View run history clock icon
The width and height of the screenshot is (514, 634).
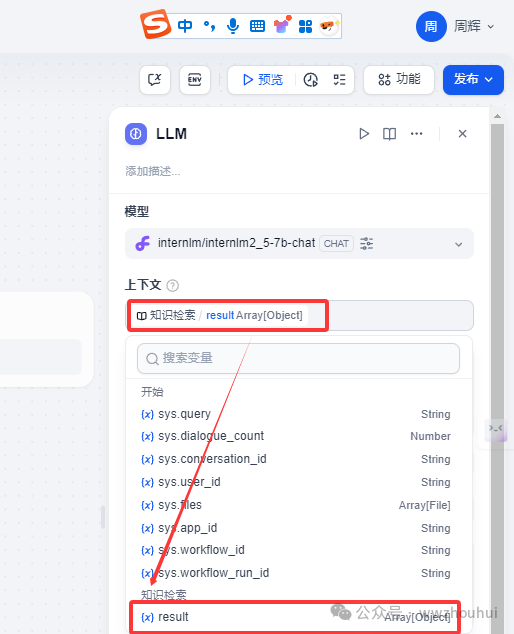[311, 80]
